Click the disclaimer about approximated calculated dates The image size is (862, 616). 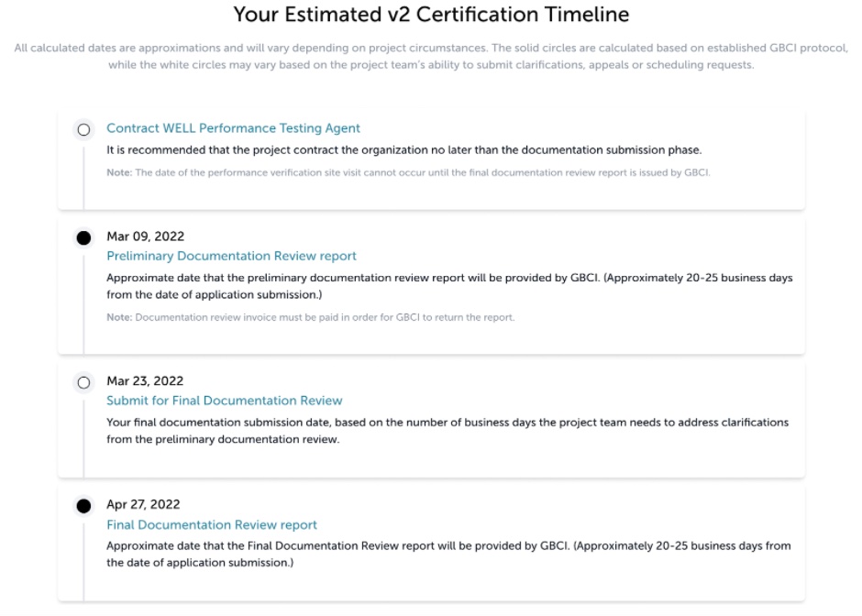click(x=431, y=56)
